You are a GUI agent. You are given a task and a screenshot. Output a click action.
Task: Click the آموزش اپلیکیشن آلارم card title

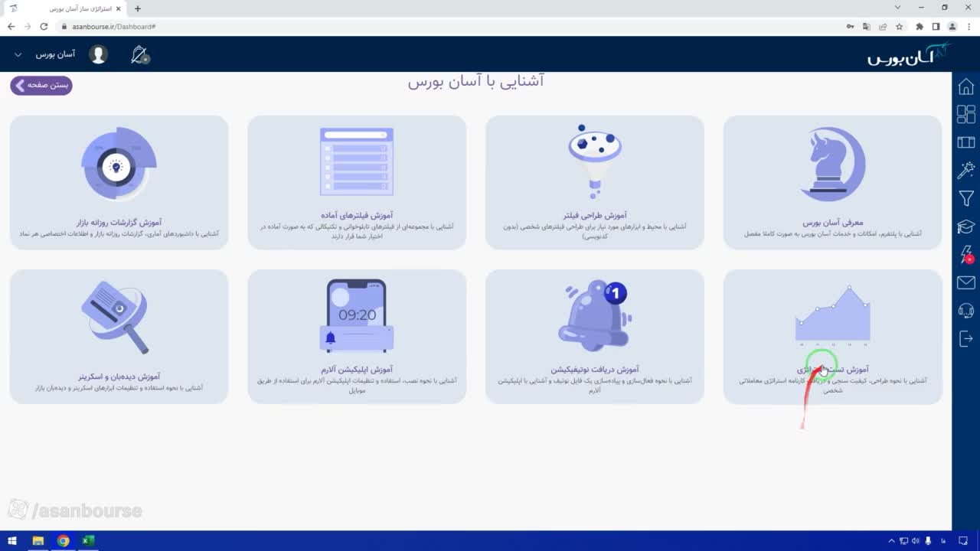coord(357,370)
